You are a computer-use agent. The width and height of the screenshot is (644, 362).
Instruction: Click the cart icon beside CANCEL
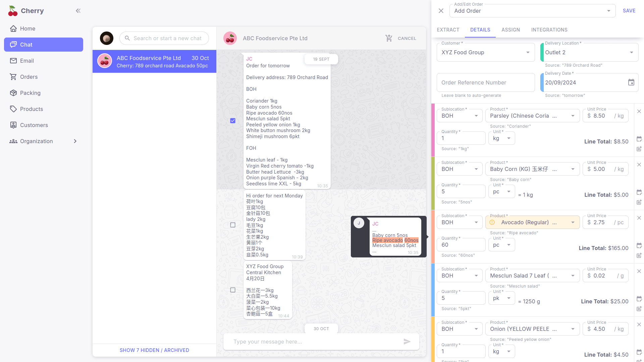point(389,38)
